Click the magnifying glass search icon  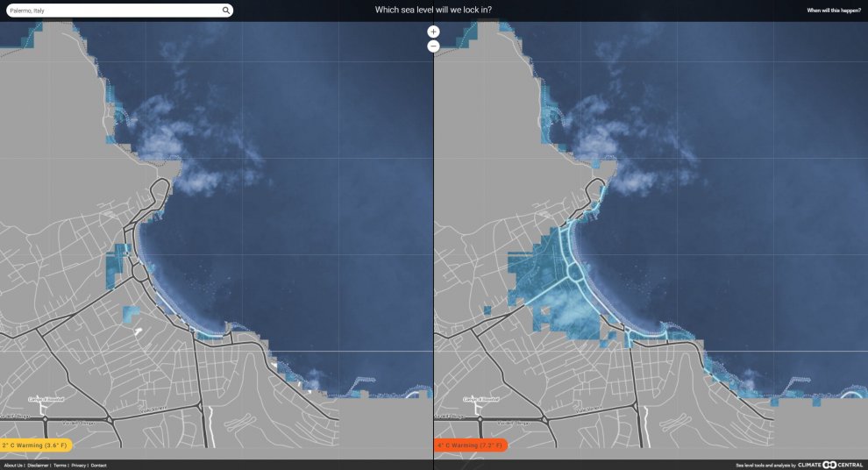point(226,11)
